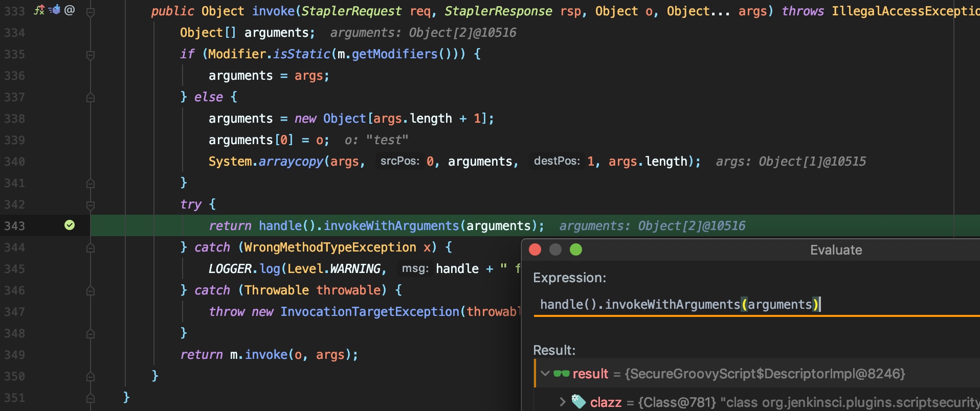Click the green fx override gutter icon on line 333
This screenshot has width=980, height=411.
pyautogui.click(x=39, y=10)
